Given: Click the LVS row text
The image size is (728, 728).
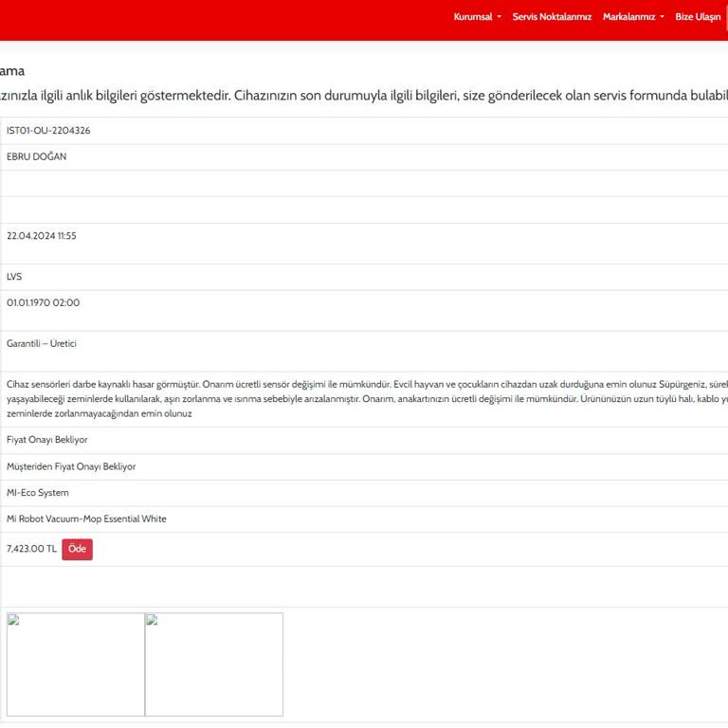Looking at the screenshot, I should 14,277.
